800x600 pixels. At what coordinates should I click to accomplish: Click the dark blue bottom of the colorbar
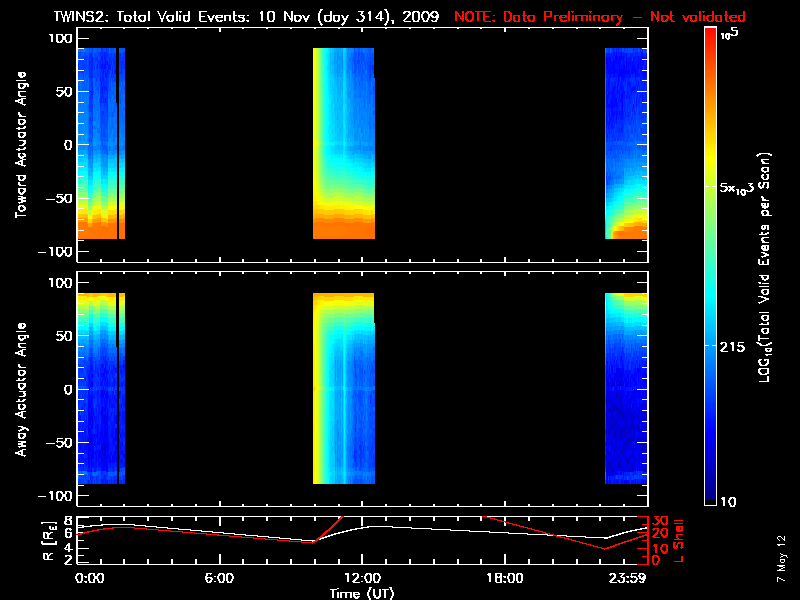[709, 494]
